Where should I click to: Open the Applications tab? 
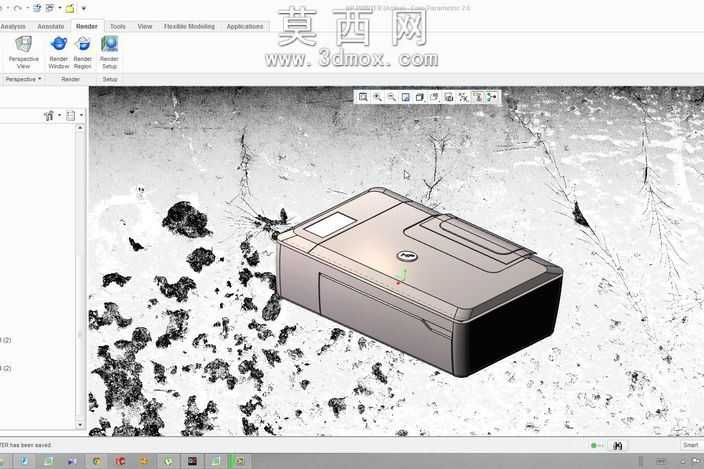click(245, 26)
